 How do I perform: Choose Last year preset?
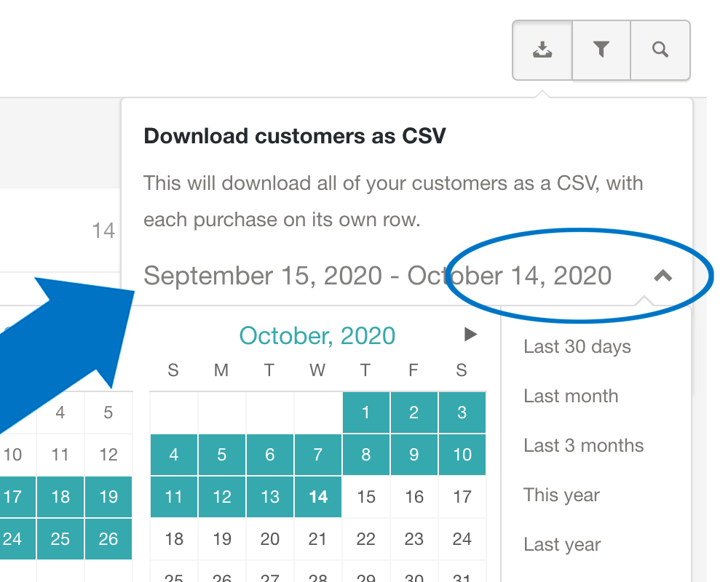(562, 545)
